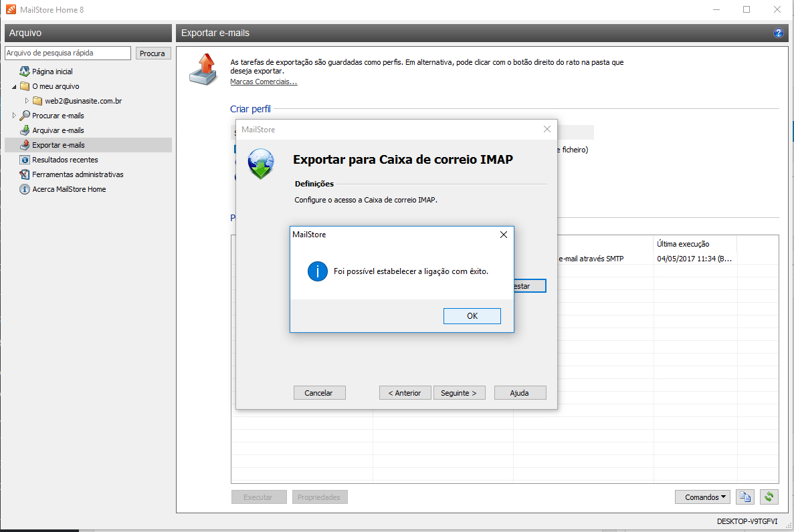Screen dimensions: 794x532
Task: Close the MailStore message dialog
Action: 504,235
